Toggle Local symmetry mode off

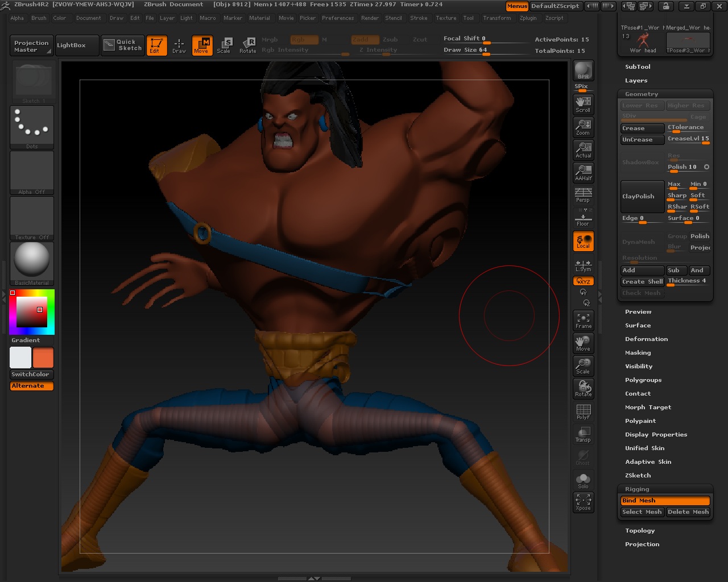click(583, 241)
